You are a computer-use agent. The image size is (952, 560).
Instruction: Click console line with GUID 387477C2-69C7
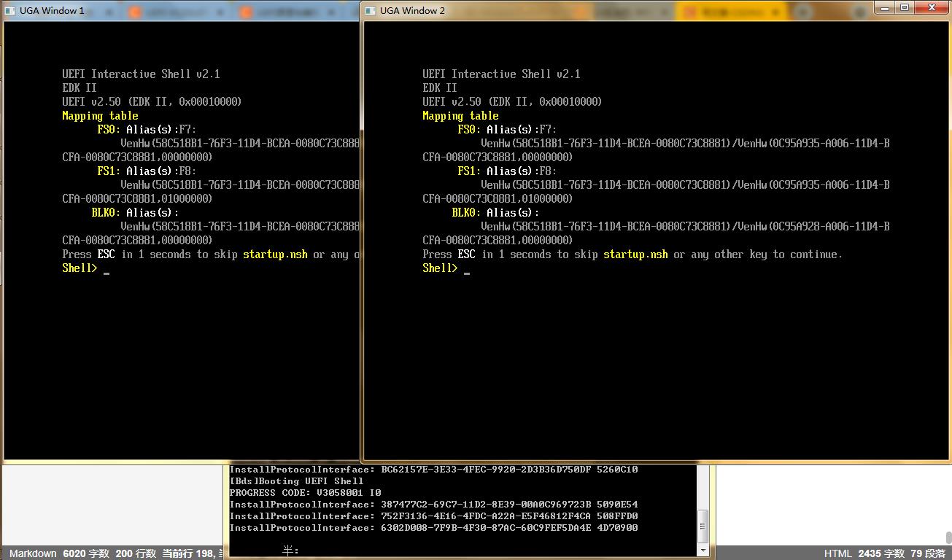(433, 505)
